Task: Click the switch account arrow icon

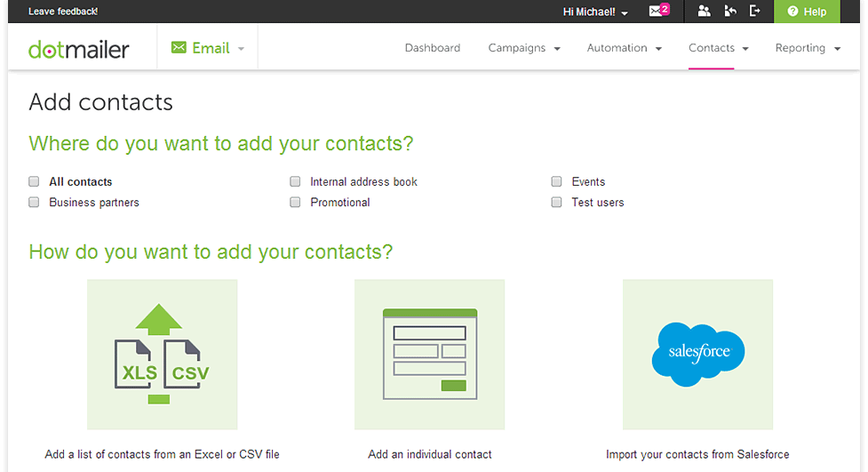Action: pos(730,11)
